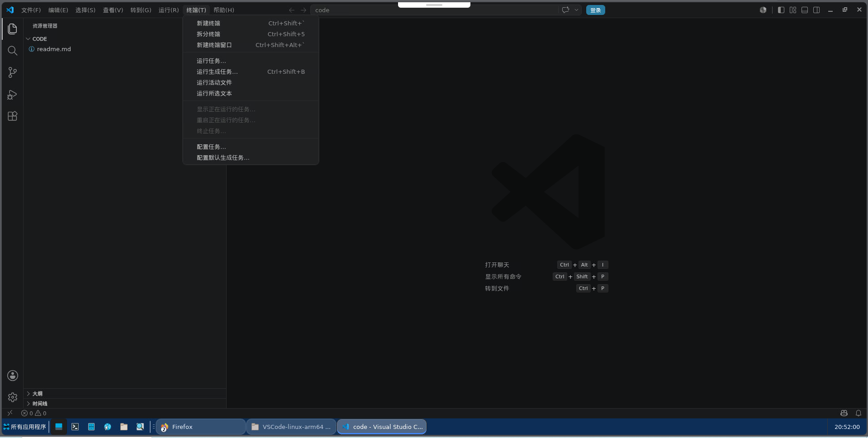Open the Accounts menu icon
This screenshot has width=868, height=438.
click(x=13, y=376)
